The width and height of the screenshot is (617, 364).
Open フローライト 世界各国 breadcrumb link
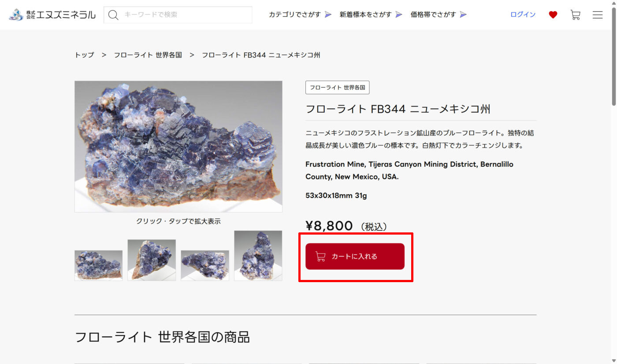tap(148, 55)
